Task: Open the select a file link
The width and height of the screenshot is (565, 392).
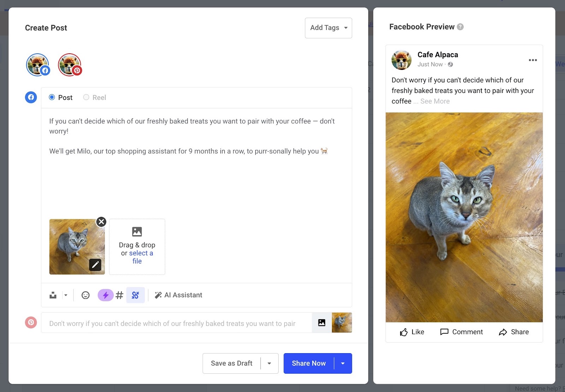Action: (x=141, y=253)
